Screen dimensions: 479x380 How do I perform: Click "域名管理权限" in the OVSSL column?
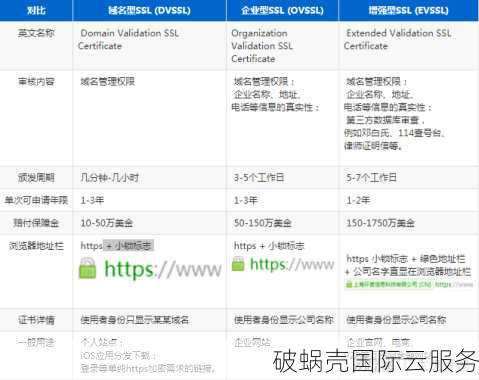[x=261, y=82]
